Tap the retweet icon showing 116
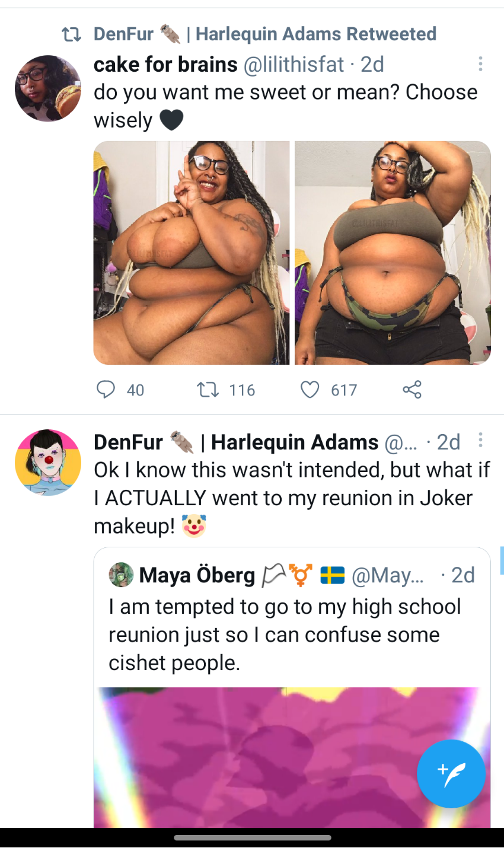The width and height of the screenshot is (504, 848). (208, 390)
